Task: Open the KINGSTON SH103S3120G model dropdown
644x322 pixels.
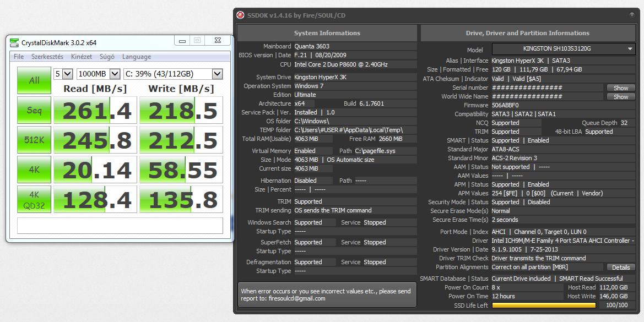Action: pyautogui.click(x=564, y=49)
